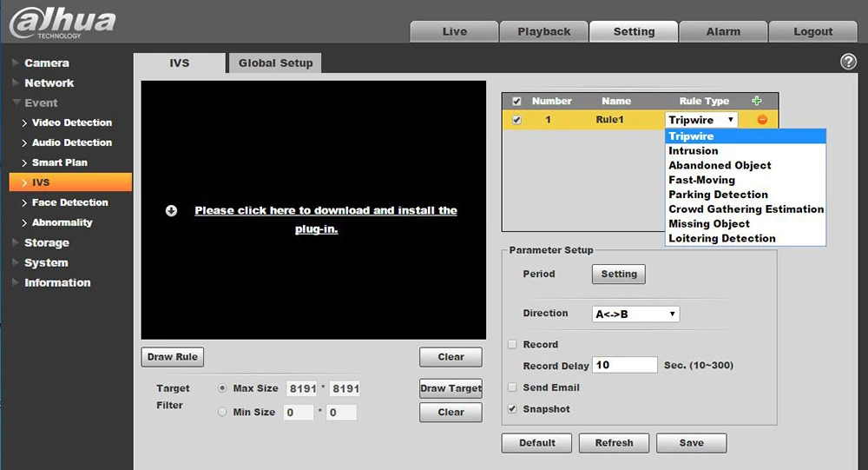
Task: Uncheck the Snapshot checkbox
Action: pyautogui.click(x=513, y=409)
